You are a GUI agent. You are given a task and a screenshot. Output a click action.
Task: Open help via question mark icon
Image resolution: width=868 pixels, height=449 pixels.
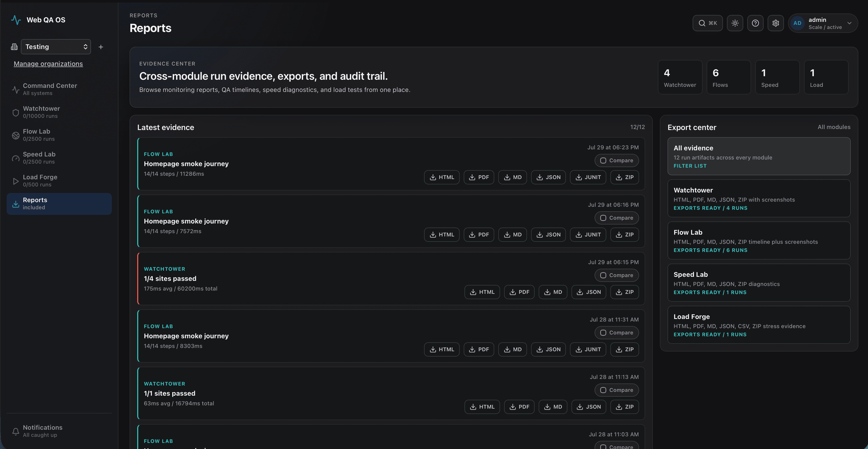pyautogui.click(x=755, y=23)
